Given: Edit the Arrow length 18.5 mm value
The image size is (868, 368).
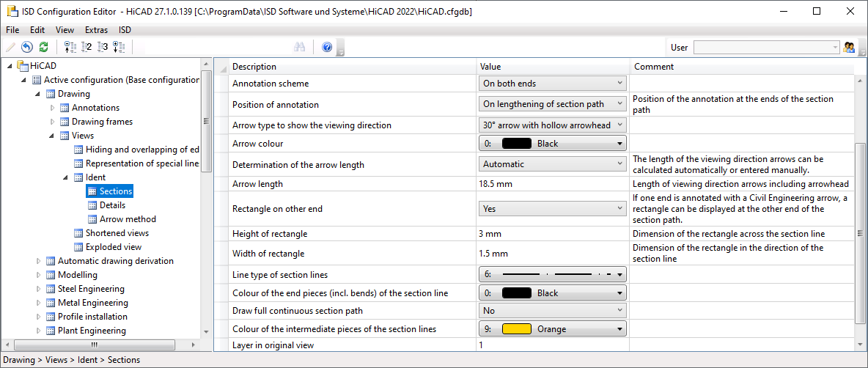Looking at the screenshot, I should [553, 184].
